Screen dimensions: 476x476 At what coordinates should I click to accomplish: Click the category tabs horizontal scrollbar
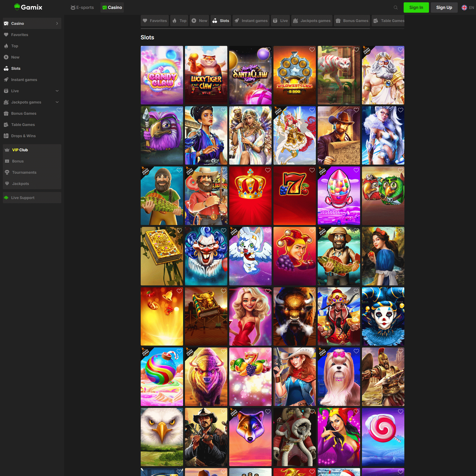[x=255, y=29]
